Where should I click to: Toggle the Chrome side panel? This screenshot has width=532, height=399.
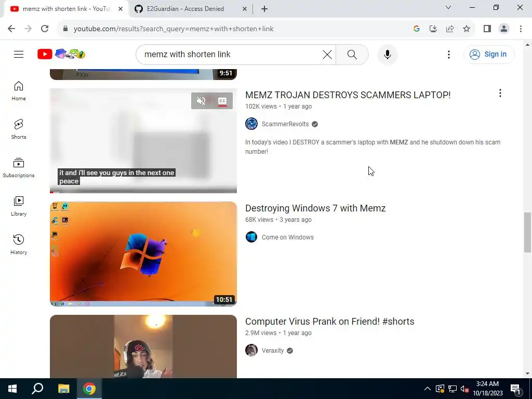487,29
